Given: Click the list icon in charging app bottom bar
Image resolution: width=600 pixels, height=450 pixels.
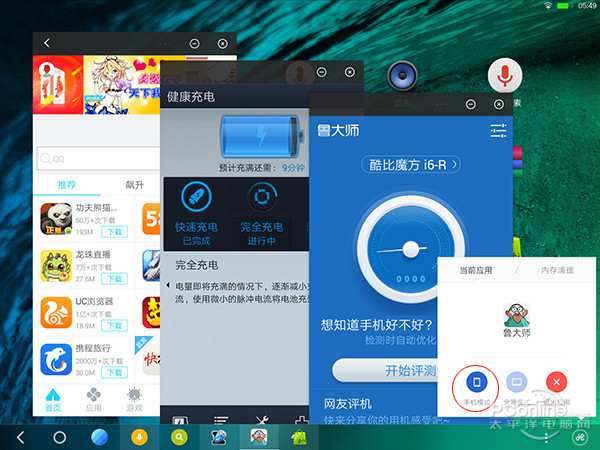Looking at the screenshot, I should [221, 420].
